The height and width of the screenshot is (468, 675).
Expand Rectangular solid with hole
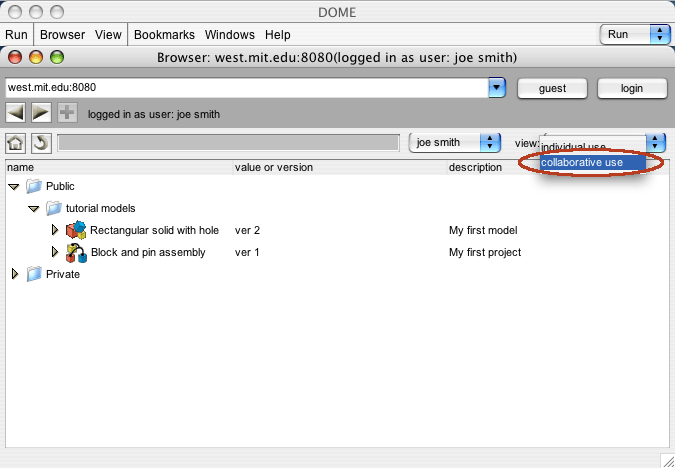point(55,230)
